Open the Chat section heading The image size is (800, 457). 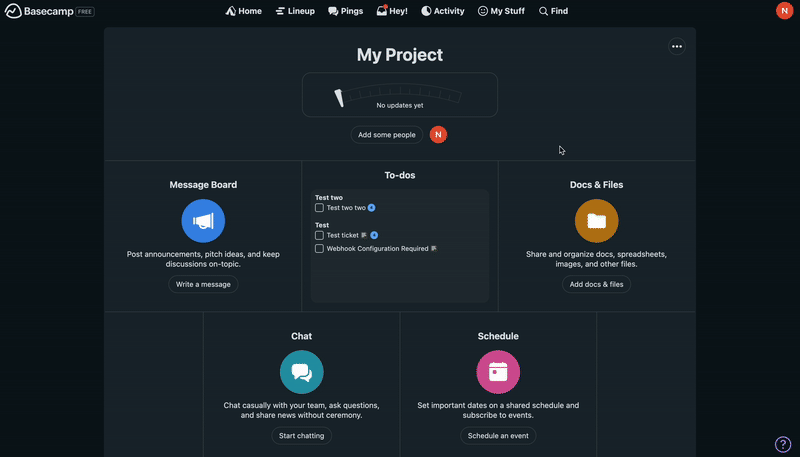click(302, 336)
